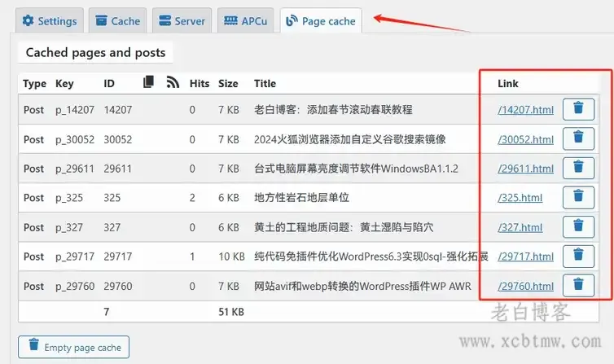Open the /29717.html link
Viewport: 614px width, 364px height.
click(x=525, y=257)
